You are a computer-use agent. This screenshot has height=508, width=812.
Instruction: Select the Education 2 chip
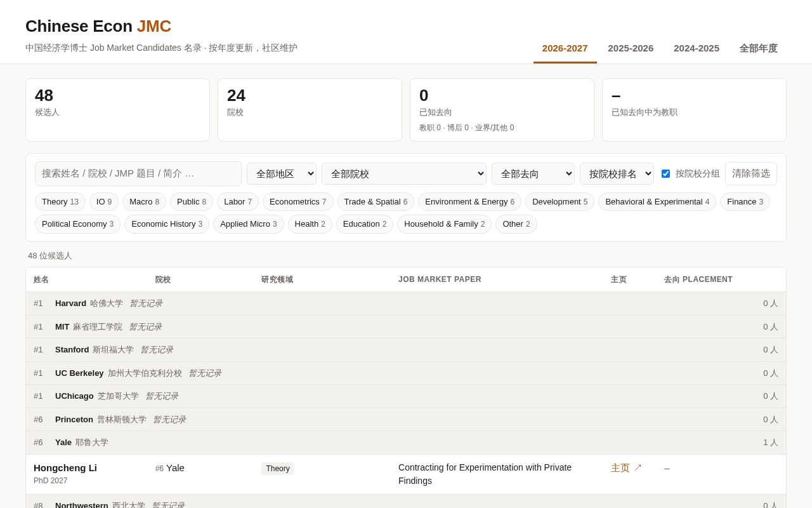[x=365, y=224]
